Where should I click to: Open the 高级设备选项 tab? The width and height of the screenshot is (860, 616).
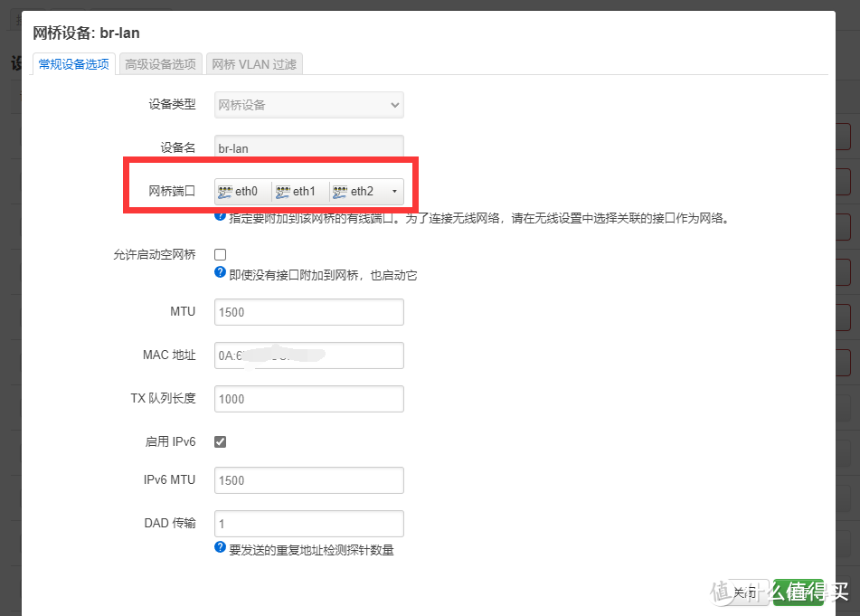tap(160, 64)
